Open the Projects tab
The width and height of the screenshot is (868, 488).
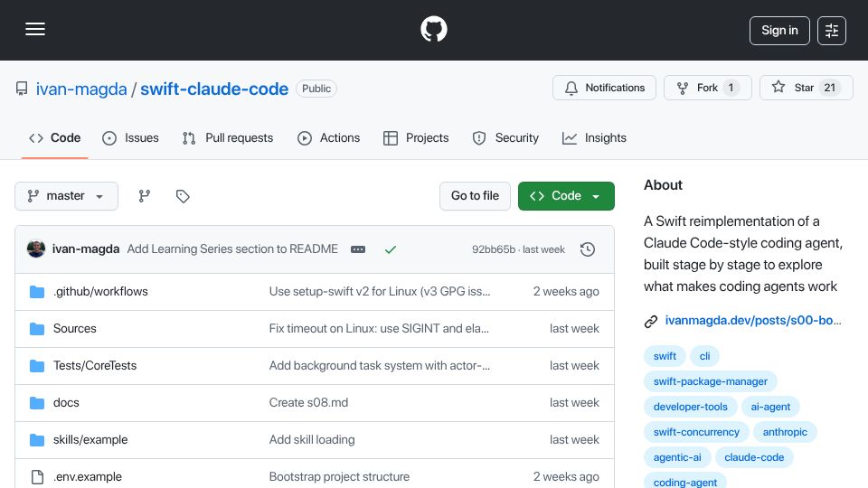pos(416,137)
